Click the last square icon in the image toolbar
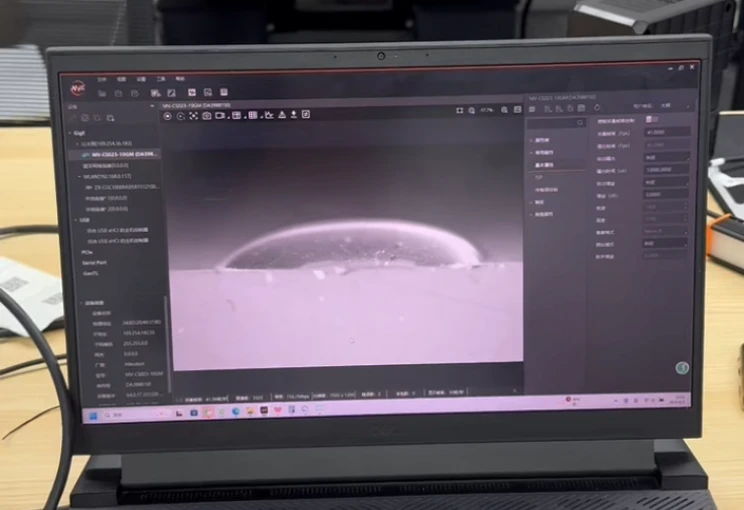The width and height of the screenshot is (744, 510). click(x=306, y=114)
